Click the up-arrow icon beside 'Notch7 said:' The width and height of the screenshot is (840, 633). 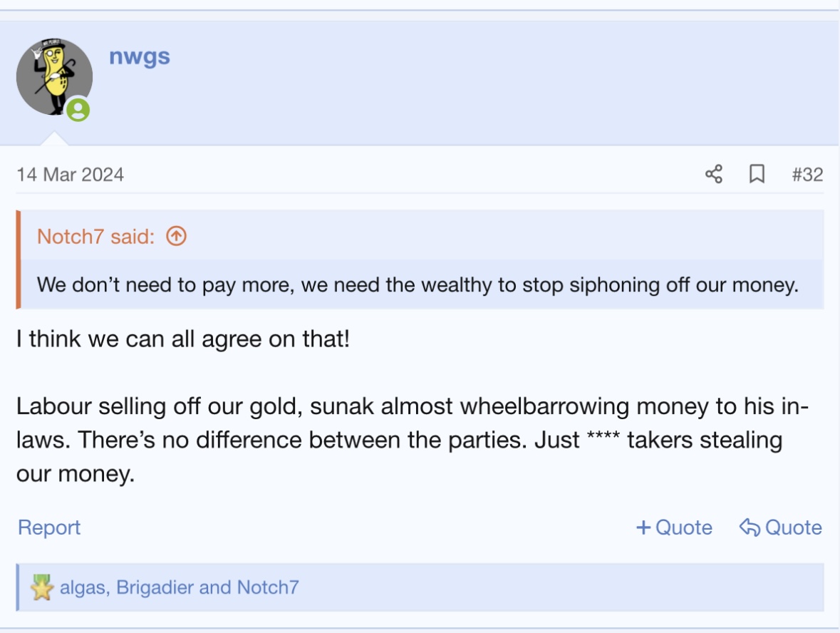click(x=176, y=236)
